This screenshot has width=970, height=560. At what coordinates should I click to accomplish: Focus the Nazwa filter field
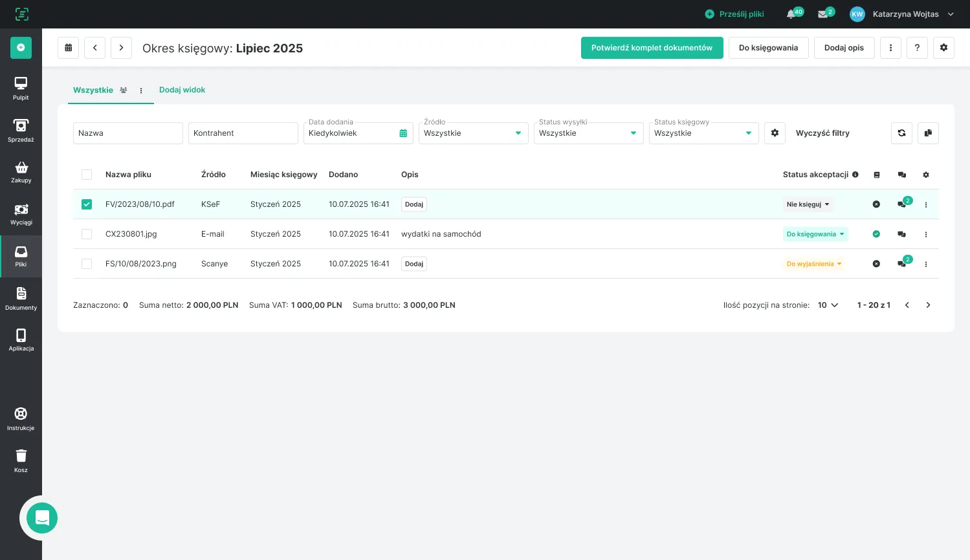[x=128, y=133]
